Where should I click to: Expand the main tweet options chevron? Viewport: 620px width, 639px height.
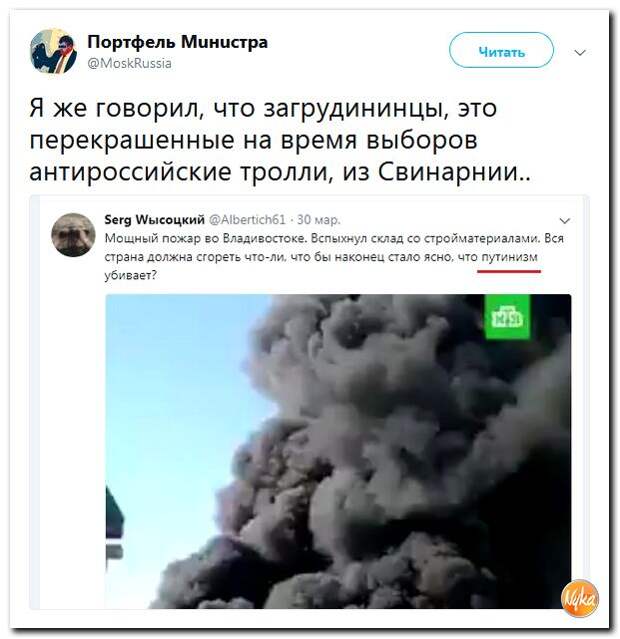coord(580,53)
